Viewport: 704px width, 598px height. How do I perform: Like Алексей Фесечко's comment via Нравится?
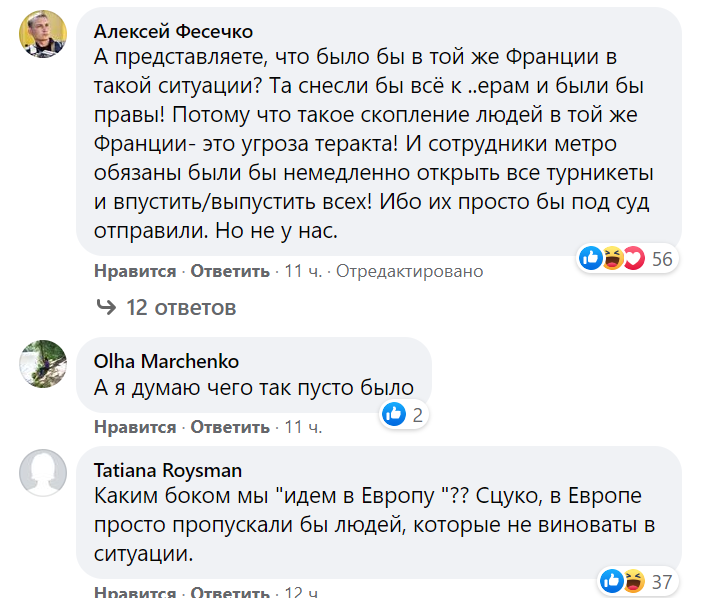tap(135, 271)
